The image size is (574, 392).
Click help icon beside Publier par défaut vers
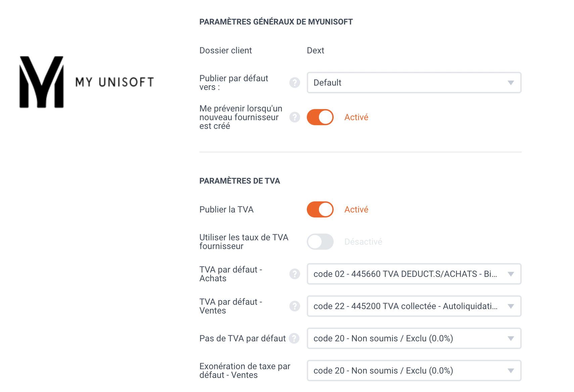(x=295, y=83)
